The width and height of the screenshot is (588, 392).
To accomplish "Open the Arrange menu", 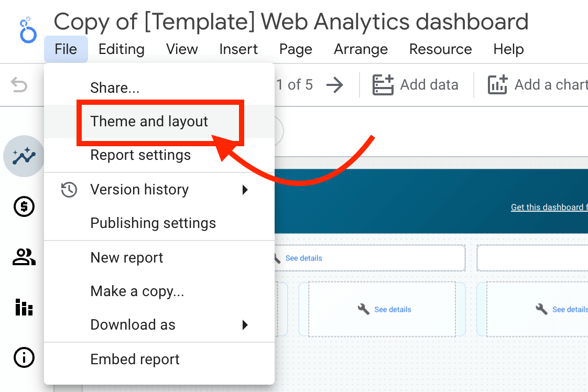I will click(x=361, y=49).
